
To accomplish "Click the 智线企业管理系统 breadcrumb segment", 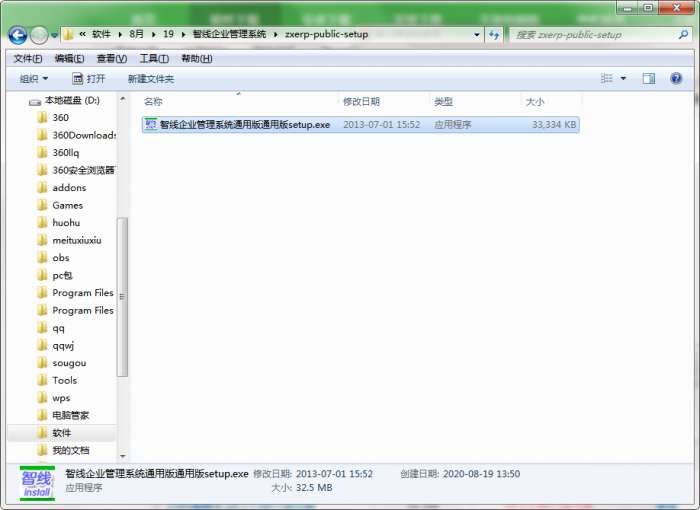I will pos(229,34).
